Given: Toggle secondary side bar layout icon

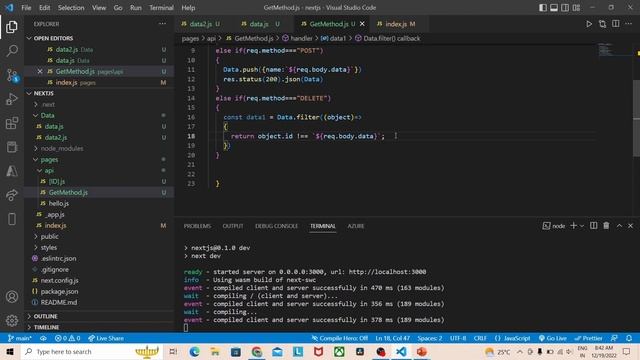Looking at the screenshot, I should pyautogui.click(x=565, y=8).
